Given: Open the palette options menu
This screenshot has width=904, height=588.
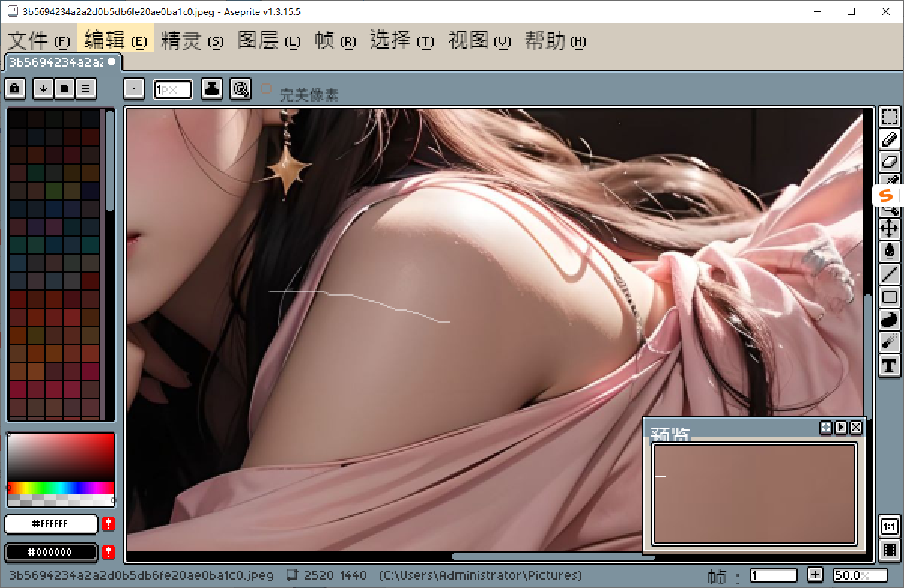Looking at the screenshot, I should [85, 89].
